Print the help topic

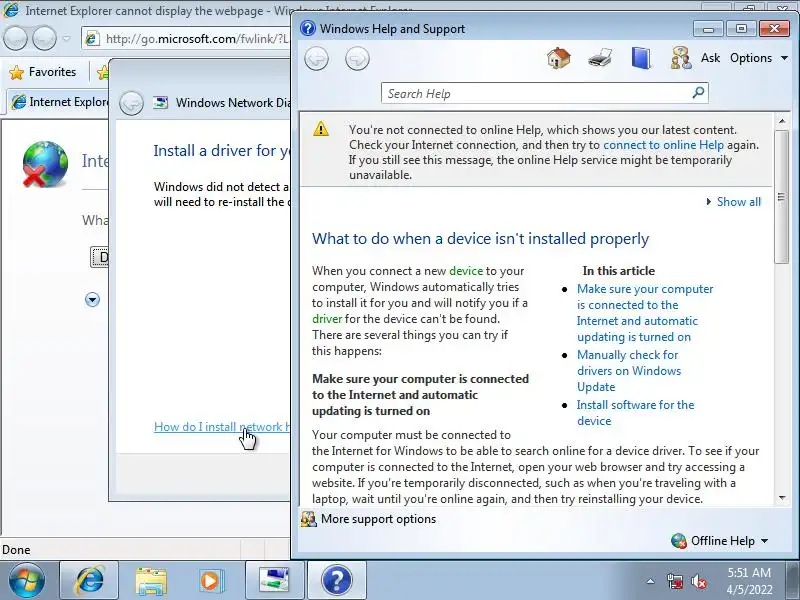coord(599,58)
